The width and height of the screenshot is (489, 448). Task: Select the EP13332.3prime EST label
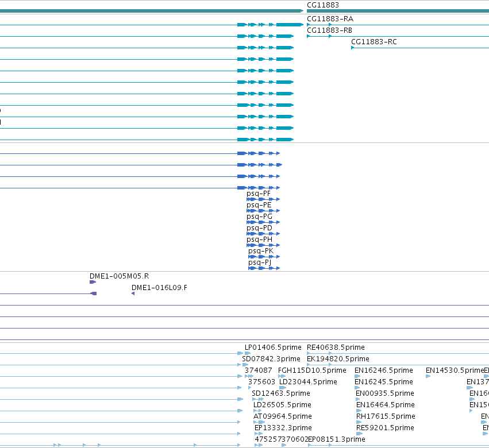point(283,428)
